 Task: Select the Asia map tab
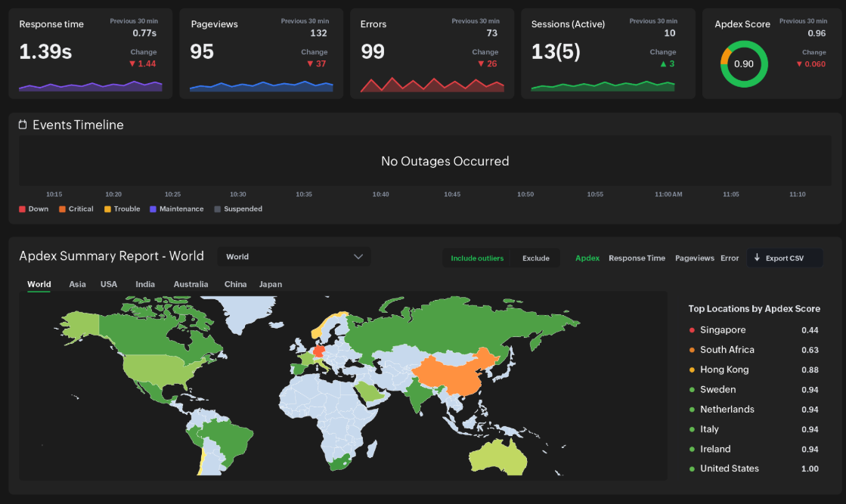[77, 285]
